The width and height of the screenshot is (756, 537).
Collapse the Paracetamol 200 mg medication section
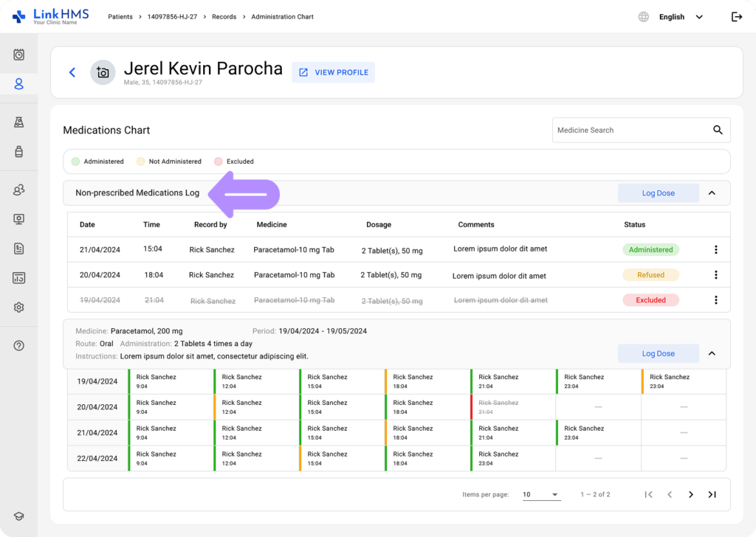point(712,353)
